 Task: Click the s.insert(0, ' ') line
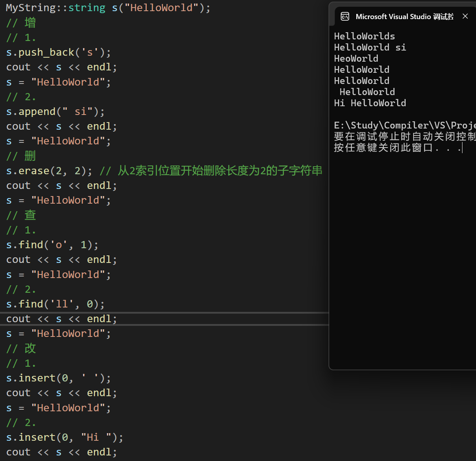58,378
